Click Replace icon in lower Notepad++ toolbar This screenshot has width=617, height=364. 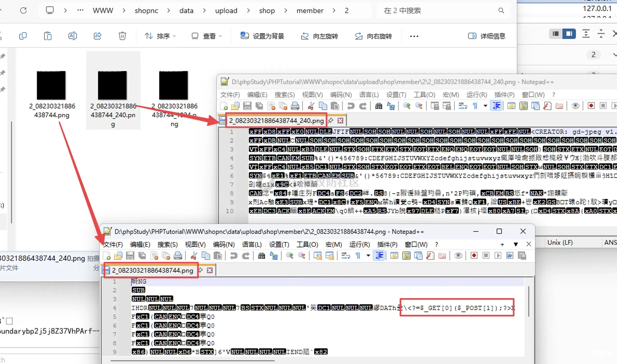[274, 256]
